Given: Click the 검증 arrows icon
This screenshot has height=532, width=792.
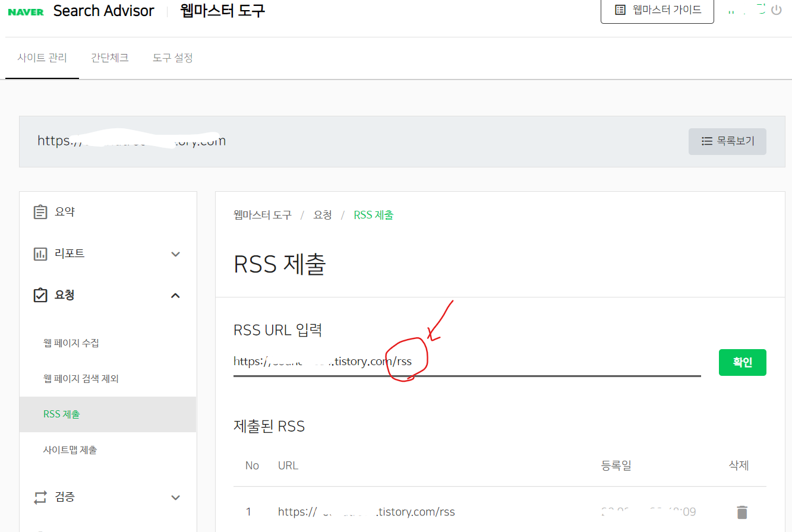Looking at the screenshot, I should tap(40, 497).
